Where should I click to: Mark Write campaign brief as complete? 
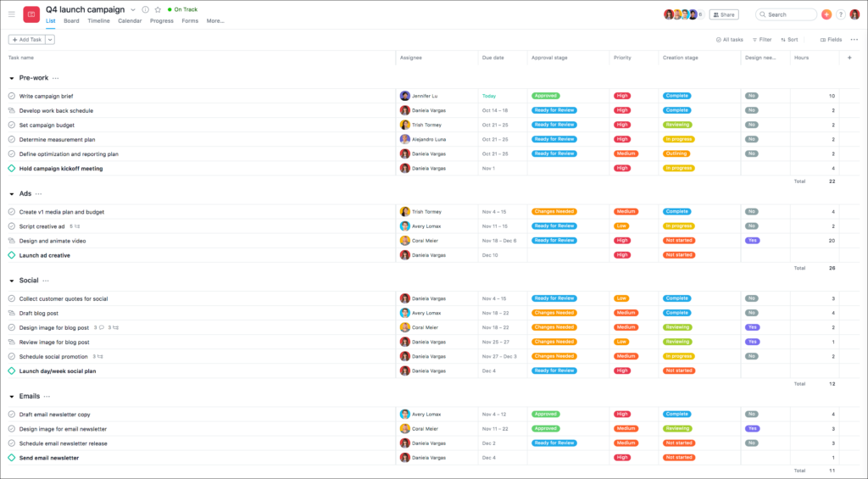tap(12, 96)
